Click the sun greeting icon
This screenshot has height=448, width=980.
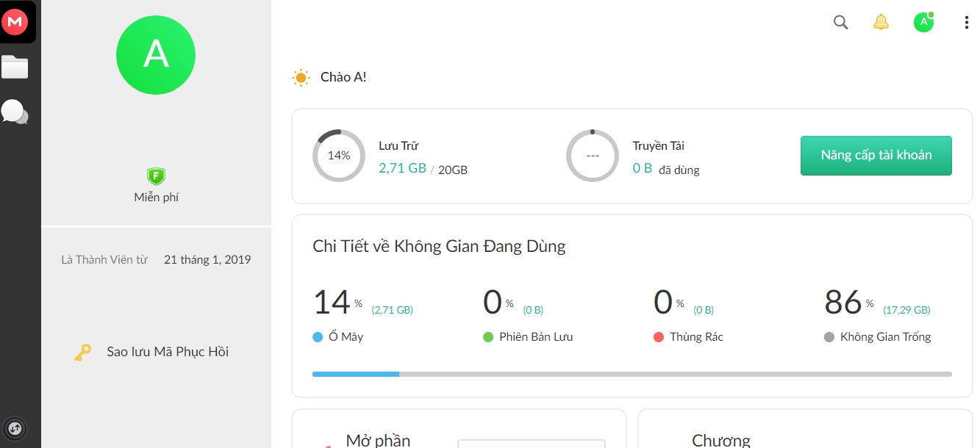[301, 78]
